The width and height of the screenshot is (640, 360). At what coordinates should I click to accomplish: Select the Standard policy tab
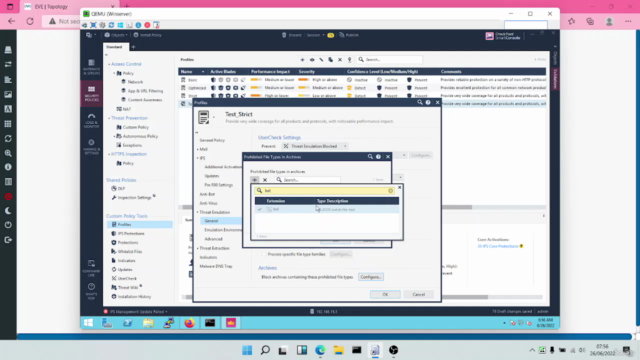(114, 47)
